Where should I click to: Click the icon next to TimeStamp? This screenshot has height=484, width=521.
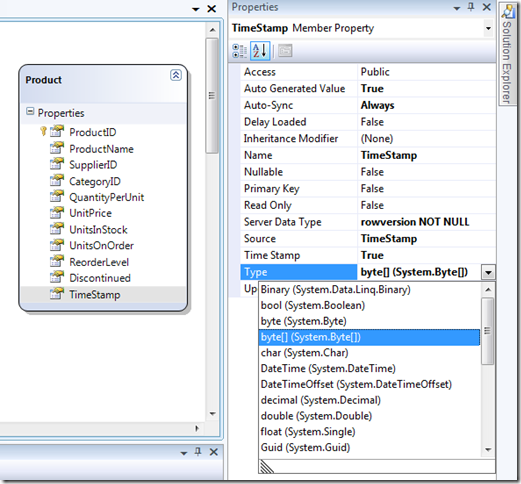(x=57, y=294)
